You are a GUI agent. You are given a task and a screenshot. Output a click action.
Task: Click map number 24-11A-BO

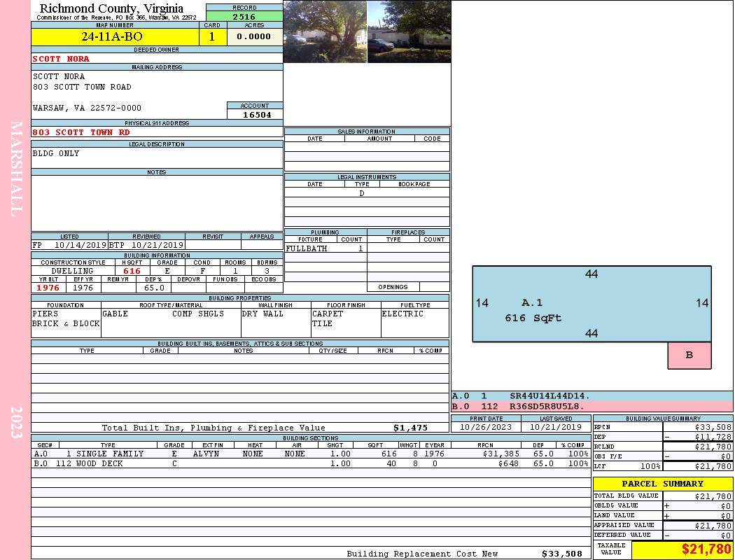point(111,36)
